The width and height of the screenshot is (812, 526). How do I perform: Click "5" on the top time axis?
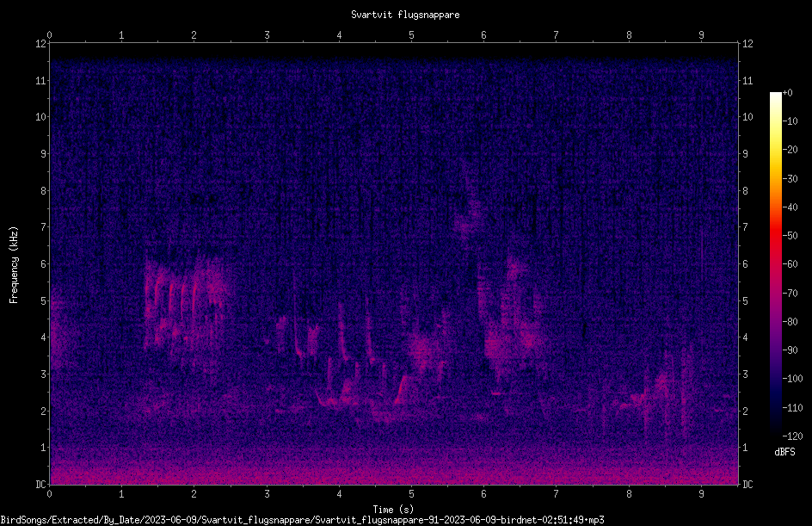[412, 35]
